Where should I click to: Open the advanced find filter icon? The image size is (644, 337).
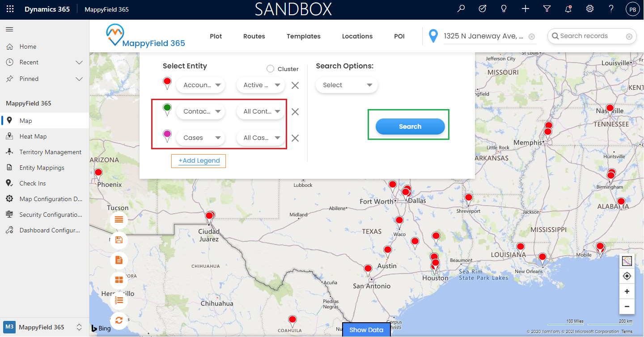pos(547,9)
